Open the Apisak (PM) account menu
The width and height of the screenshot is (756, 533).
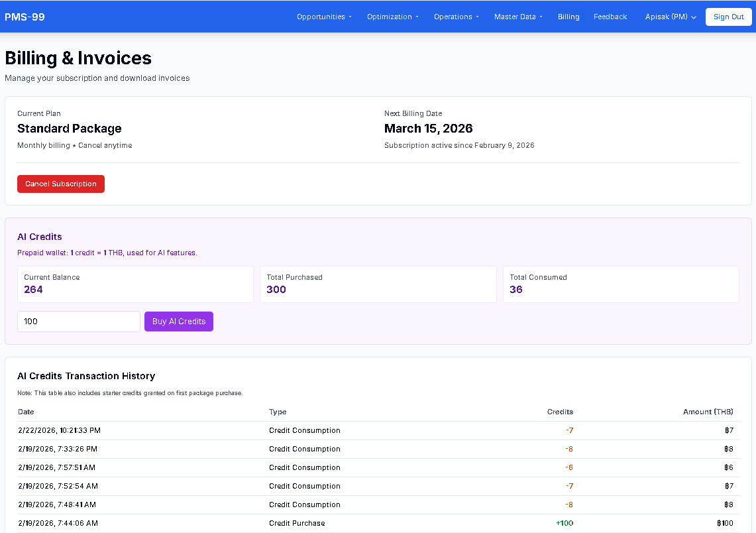671,17
